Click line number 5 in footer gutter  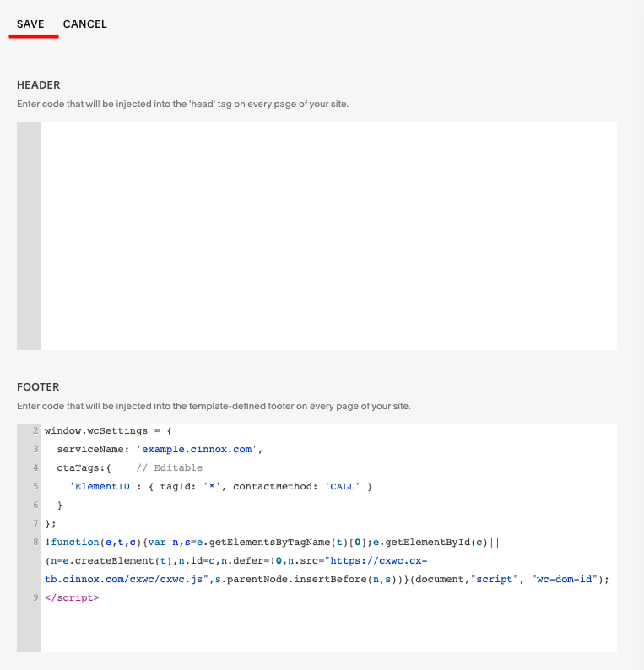(35, 487)
